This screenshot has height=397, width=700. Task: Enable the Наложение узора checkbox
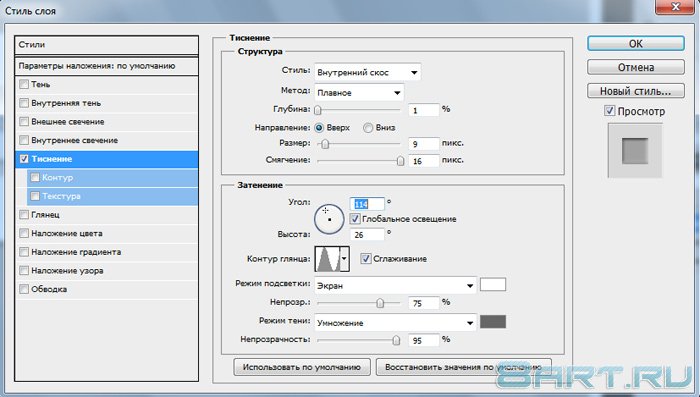24,271
